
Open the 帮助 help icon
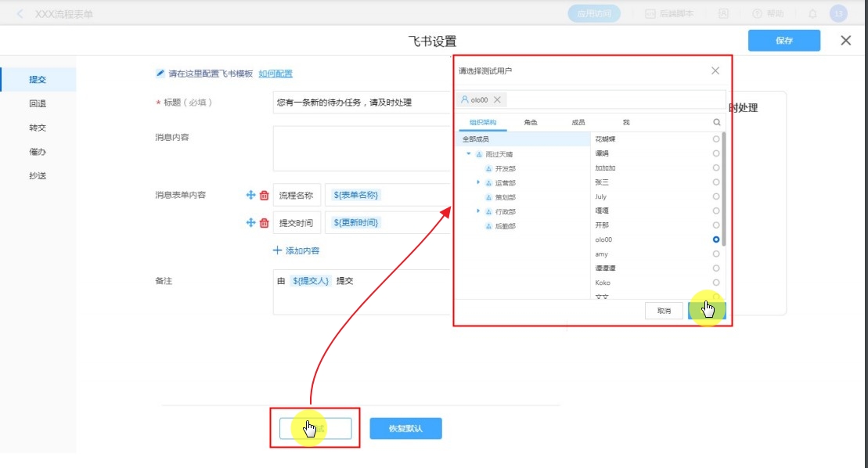click(757, 13)
